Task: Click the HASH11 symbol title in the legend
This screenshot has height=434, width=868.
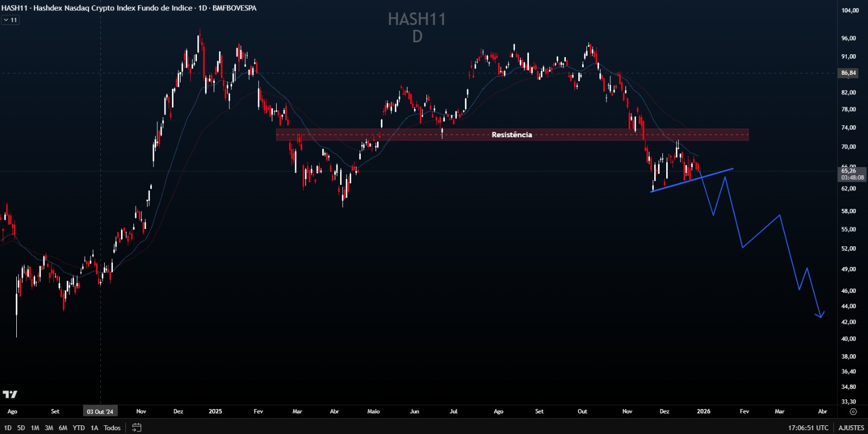Action: pos(129,8)
